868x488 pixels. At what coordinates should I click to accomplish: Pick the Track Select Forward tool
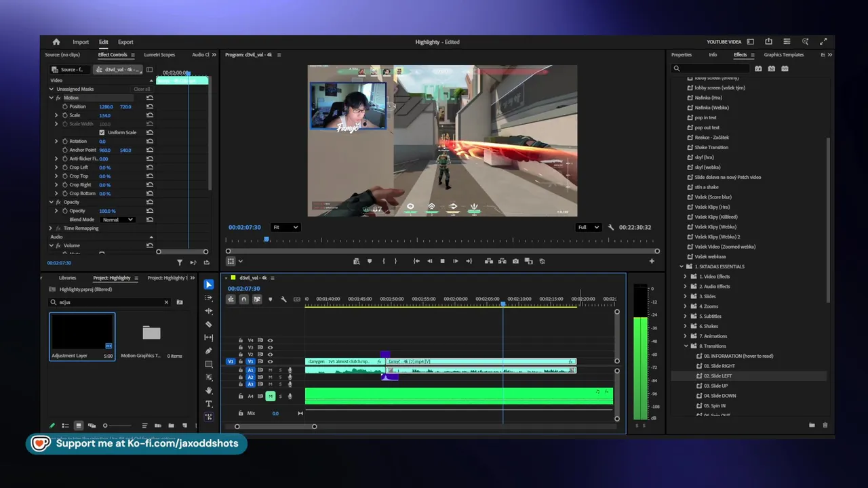click(x=209, y=298)
